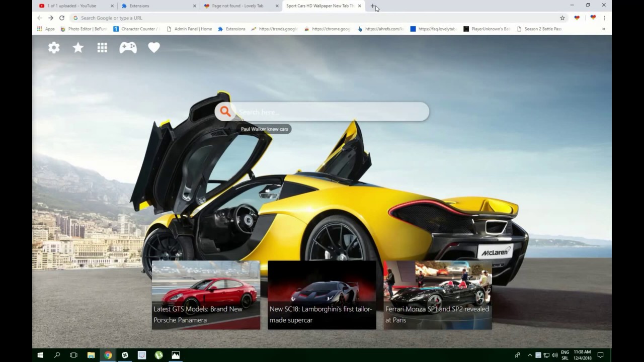
Task: Open the new tab settings gear
Action: coord(54,48)
